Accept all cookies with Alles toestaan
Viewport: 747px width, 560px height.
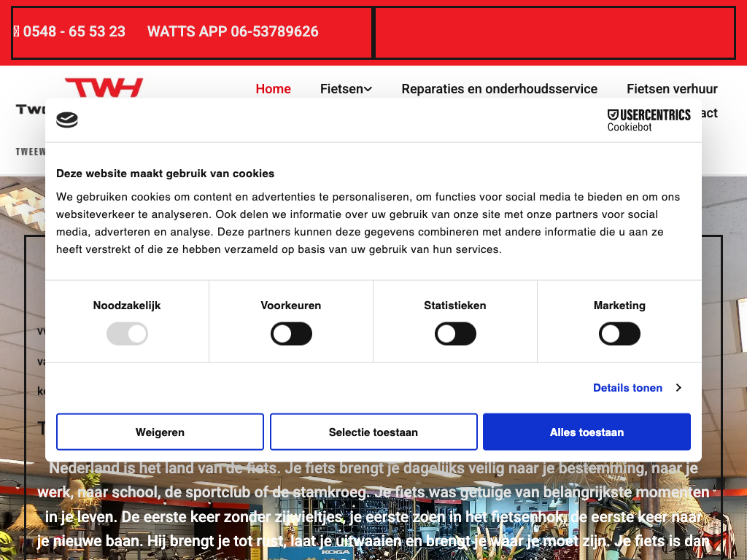pyautogui.click(x=587, y=432)
